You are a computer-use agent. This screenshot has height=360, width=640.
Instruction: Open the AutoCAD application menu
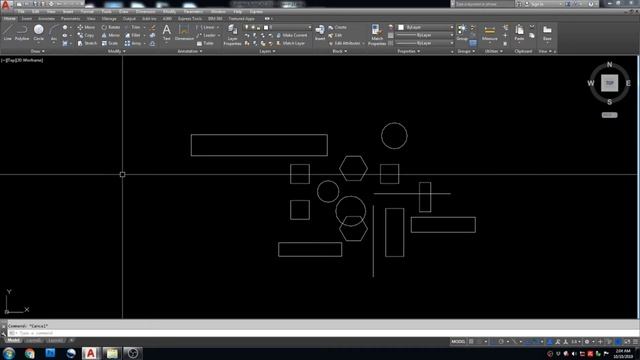coord(5,4)
